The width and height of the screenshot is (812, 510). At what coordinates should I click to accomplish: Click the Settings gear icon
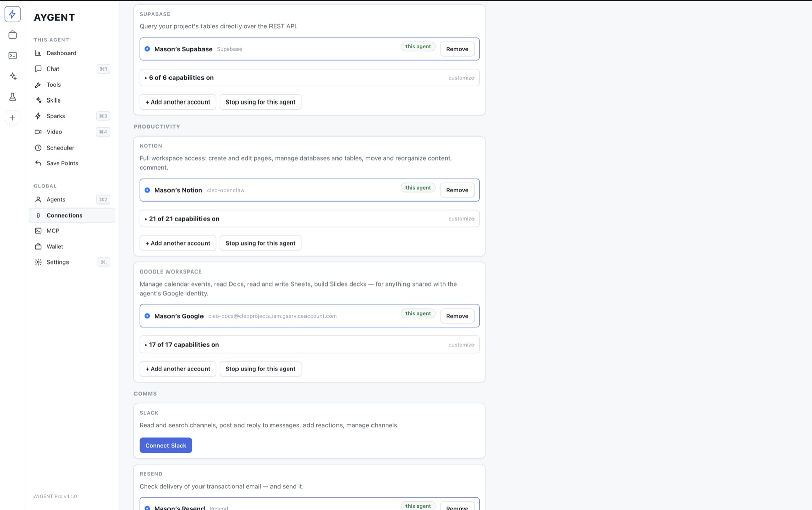tap(38, 262)
